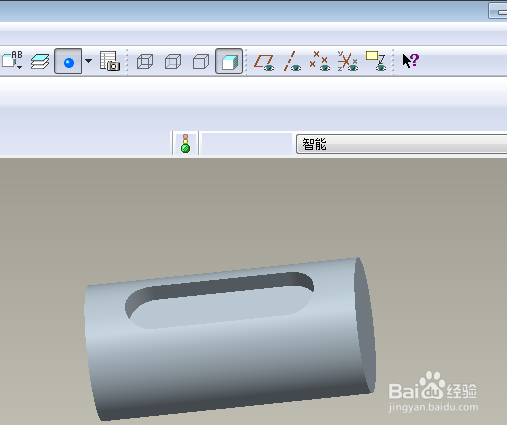Open the Layers tool
The width and height of the screenshot is (507, 425).
click(x=40, y=61)
